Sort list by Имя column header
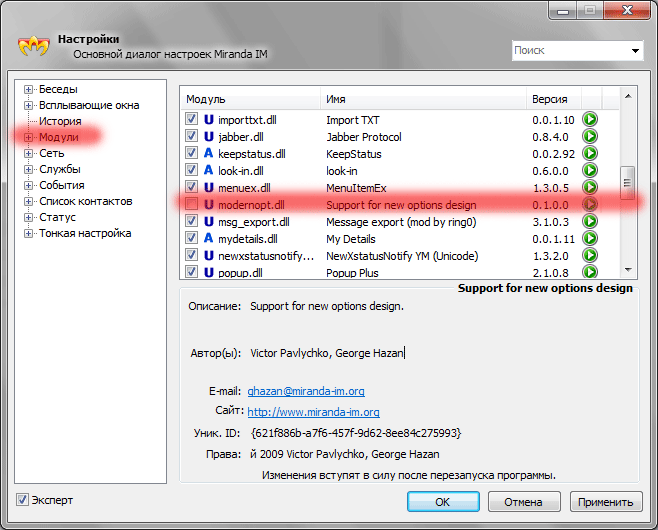The width and height of the screenshot is (658, 530). point(423,99)
